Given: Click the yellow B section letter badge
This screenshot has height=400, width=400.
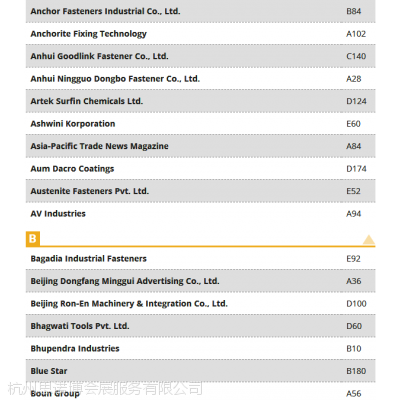Looking at the screenshot, I should 33,239.
